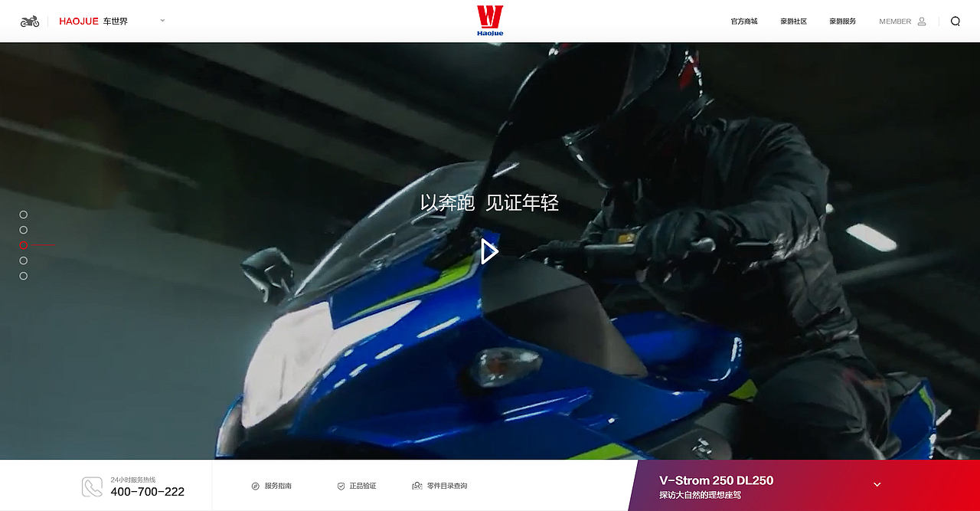
Task: Click the Haojue W logo
Action: (x=490, y=21)
